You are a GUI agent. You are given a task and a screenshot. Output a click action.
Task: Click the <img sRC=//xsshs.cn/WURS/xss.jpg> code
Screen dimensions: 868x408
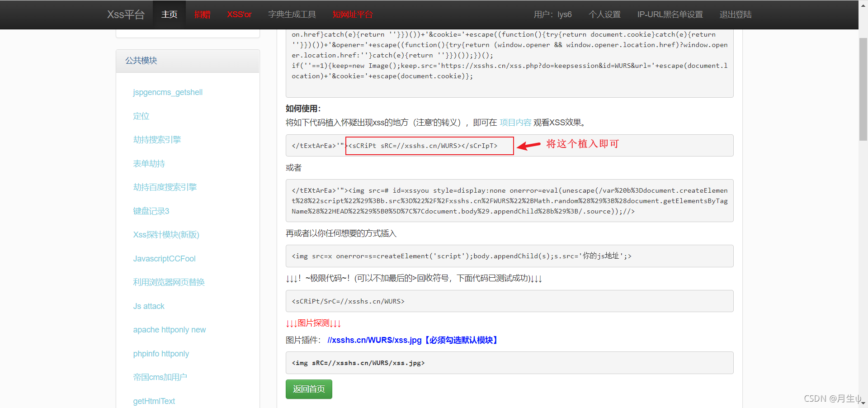click(509, 363)
